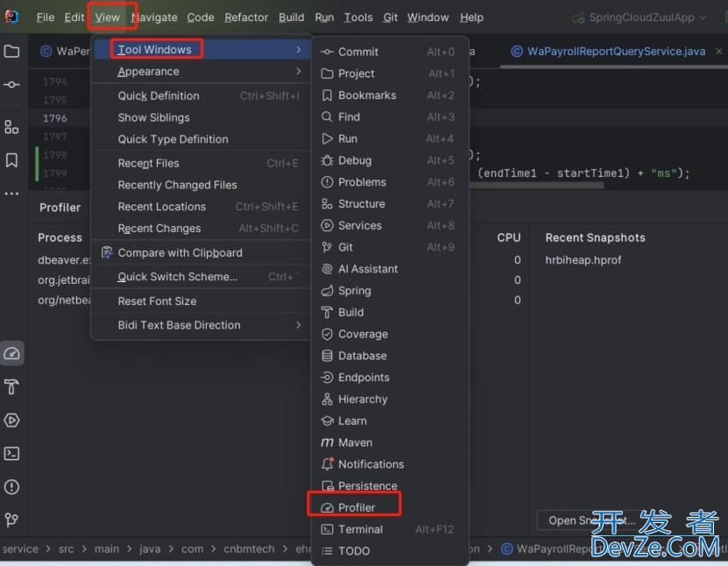Open Problems from Tool Windows submenu

pos(390,182)
